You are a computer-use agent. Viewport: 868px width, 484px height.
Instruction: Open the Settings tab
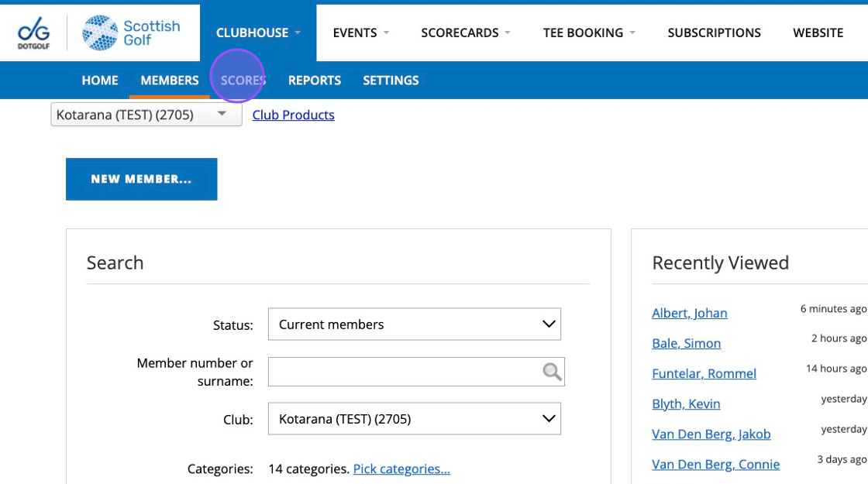point(391,81)
